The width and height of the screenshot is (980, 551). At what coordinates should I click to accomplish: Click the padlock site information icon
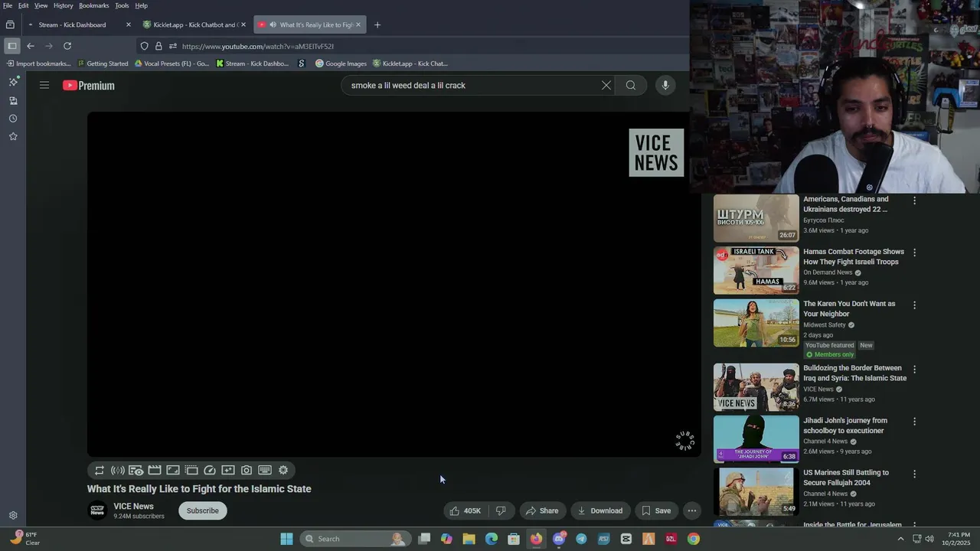pos(158,46)
